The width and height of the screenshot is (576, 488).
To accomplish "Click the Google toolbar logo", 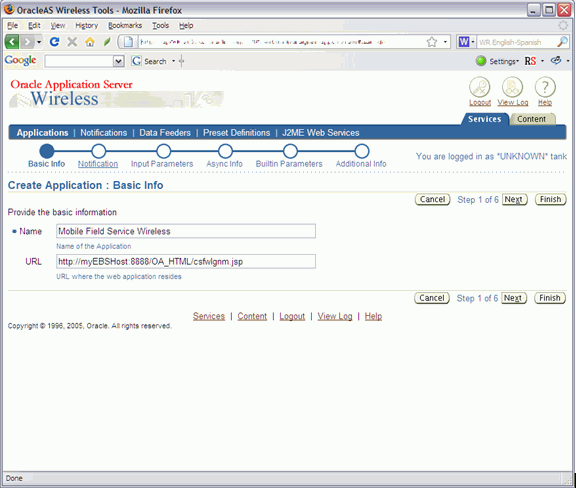I will 21,60.
